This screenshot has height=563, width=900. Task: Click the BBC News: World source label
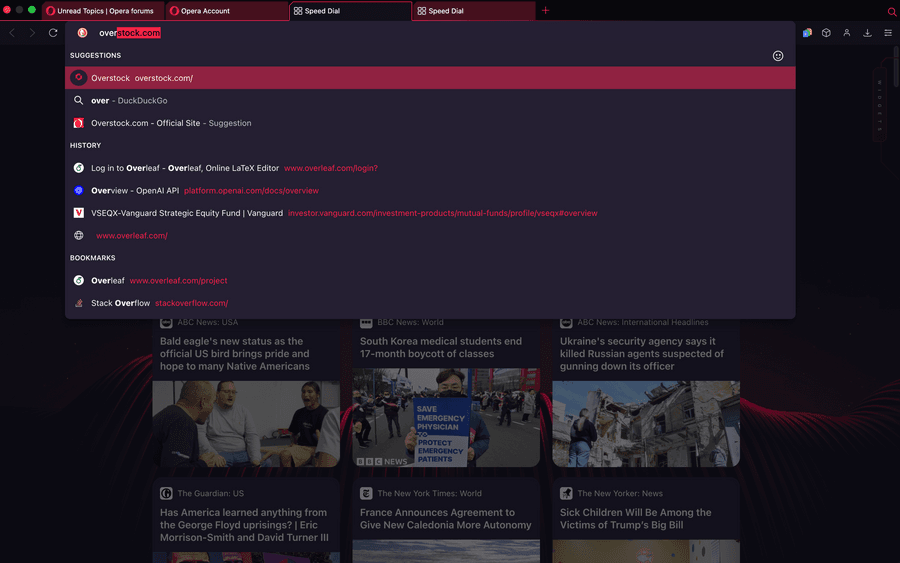pos(410,322)
